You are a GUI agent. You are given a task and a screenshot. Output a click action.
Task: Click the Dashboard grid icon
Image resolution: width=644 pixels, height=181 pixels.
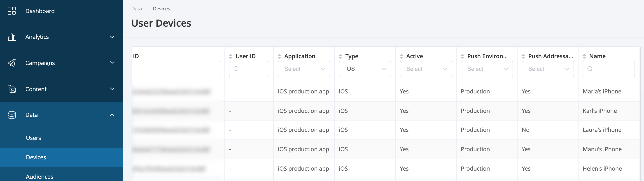[x=12, y=11]
